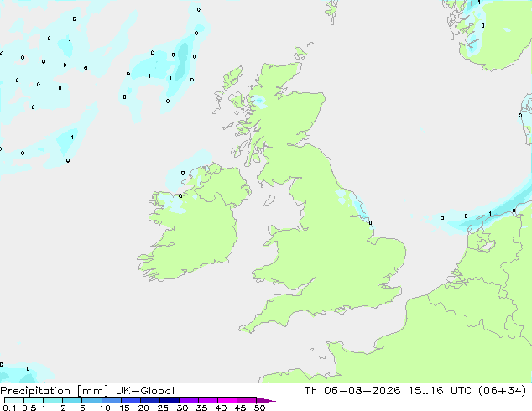
Task: Click the '10' legend scale label
Action: pyautogui.click(x=105, y=408)
